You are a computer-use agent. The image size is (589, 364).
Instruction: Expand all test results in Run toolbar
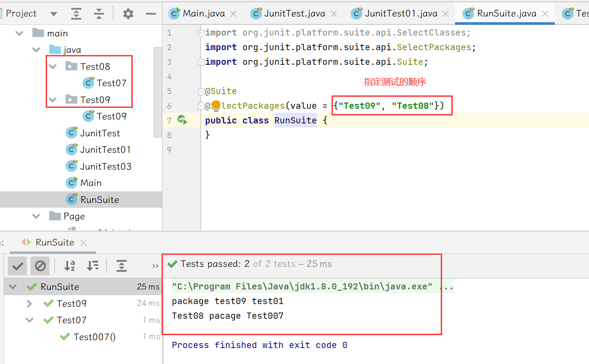point(121,265)
